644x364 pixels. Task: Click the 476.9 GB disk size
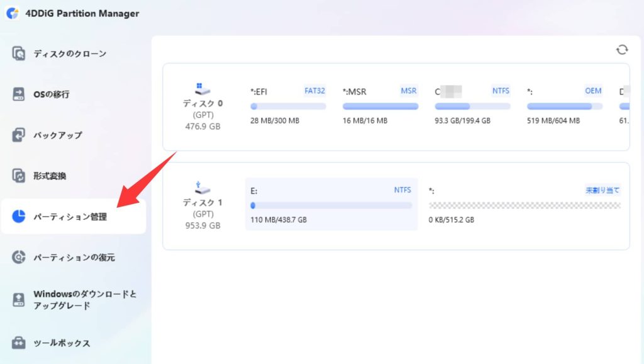203,127
